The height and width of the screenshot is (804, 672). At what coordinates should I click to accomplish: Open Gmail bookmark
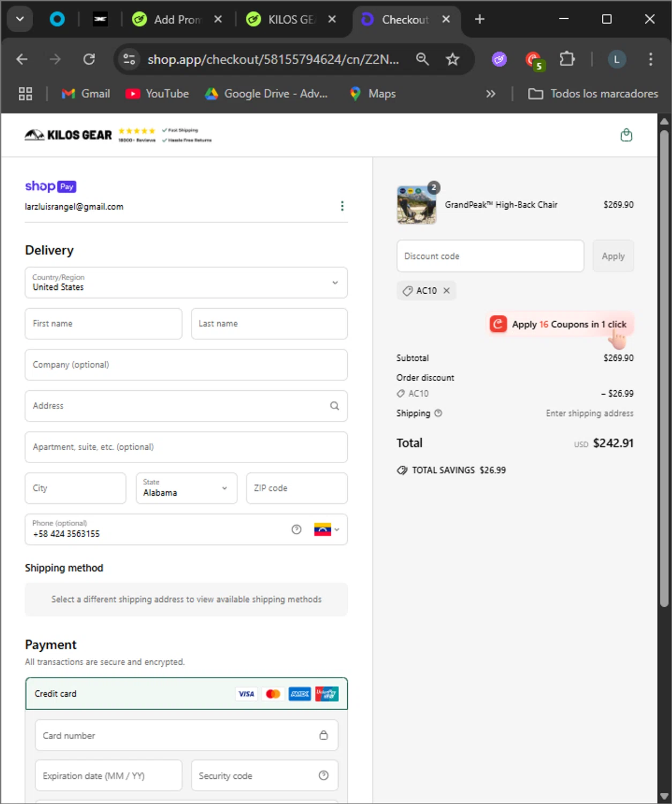(x=86, y=94)
